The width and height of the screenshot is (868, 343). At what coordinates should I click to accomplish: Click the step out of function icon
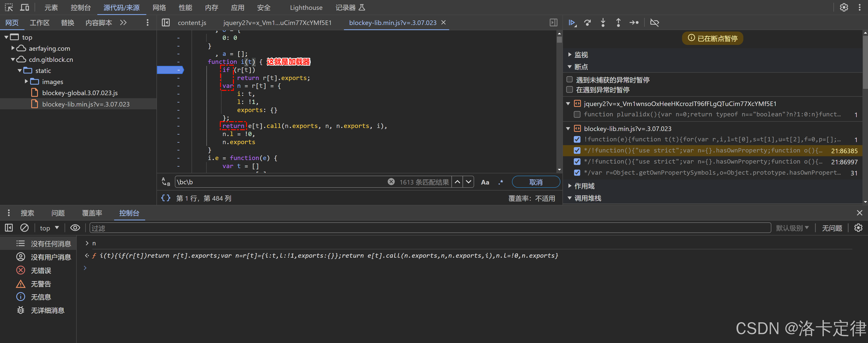tap(618, 22)
